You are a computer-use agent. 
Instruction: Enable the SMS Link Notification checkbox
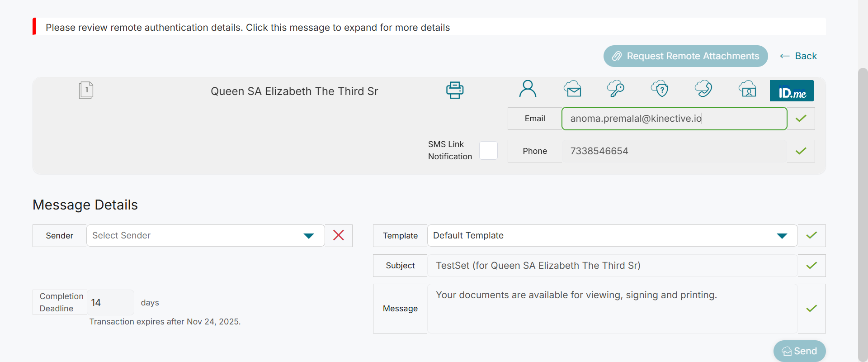(x=488, y=151)
